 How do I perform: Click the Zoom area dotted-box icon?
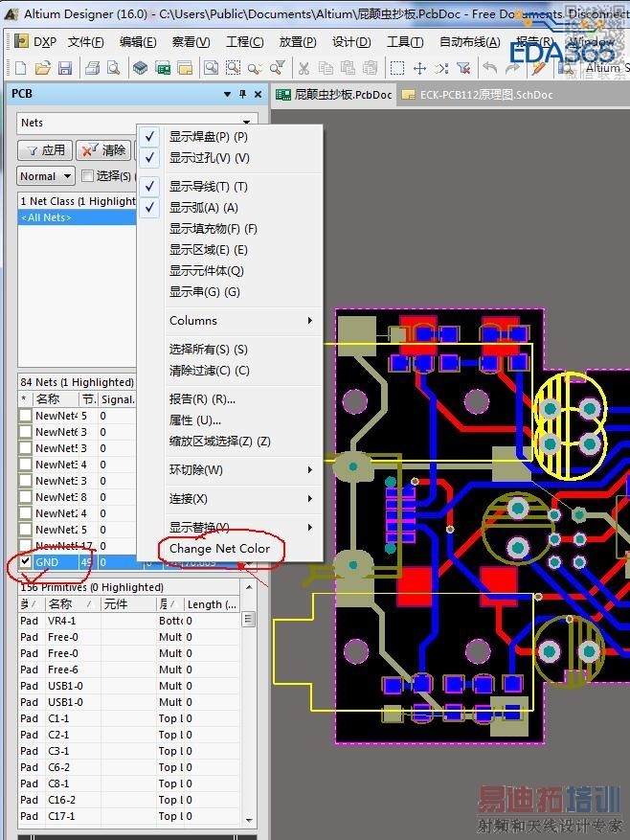pos(233,68)
